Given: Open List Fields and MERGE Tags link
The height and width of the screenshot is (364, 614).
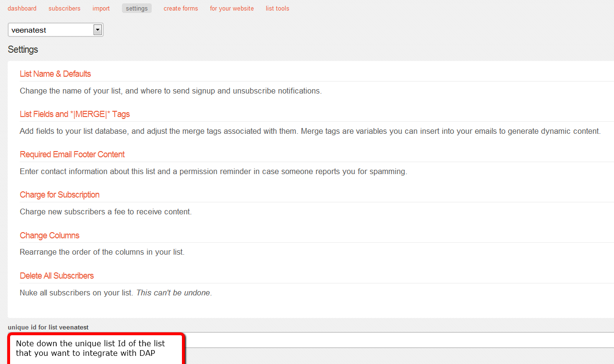Looking at the screenshot, I should tap(74, 114).
